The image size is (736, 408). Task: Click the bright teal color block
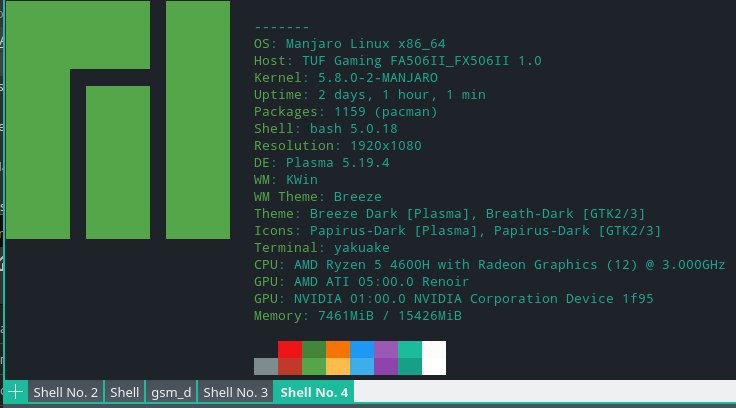tap(410, 349)
